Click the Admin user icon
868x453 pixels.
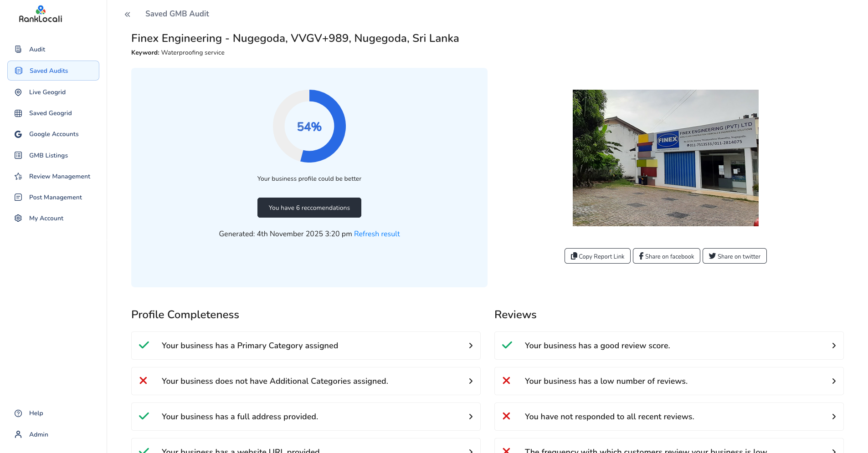click(x=18, y=435)
